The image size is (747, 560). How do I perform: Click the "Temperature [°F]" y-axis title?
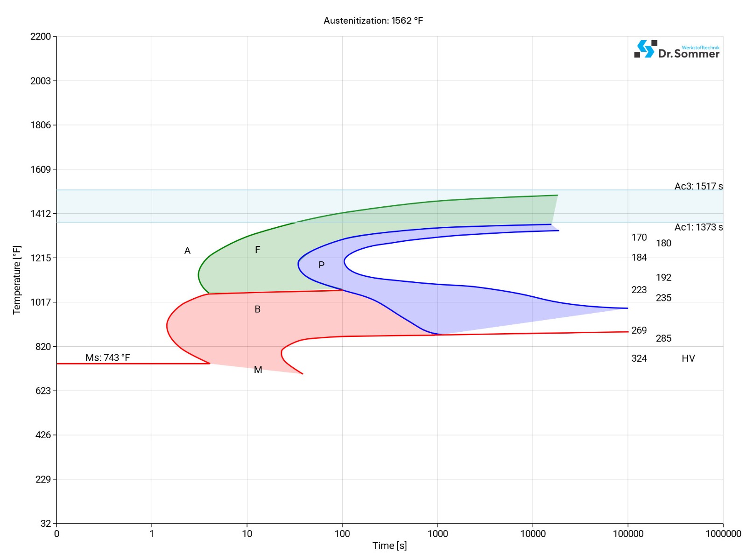coord(17,280)
